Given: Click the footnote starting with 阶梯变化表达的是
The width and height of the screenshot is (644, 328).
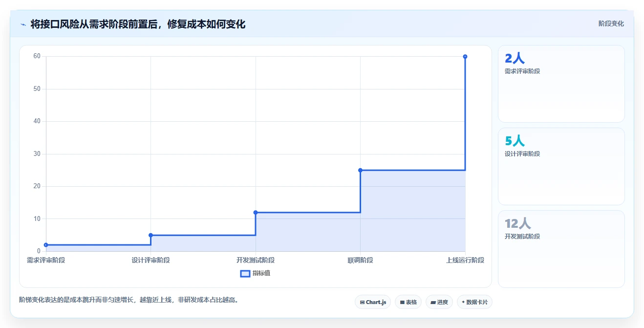Looking at the screenshot, I should [x=129, y=300].
